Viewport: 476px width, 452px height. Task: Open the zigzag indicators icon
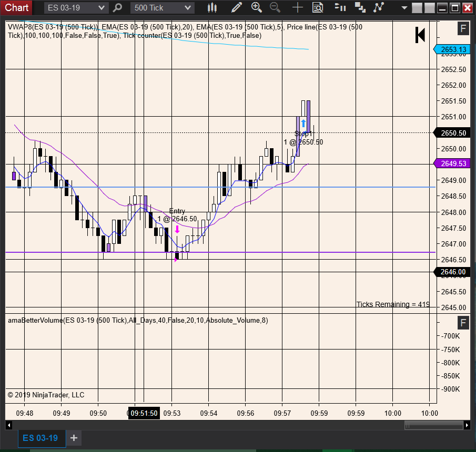point(379,7)
